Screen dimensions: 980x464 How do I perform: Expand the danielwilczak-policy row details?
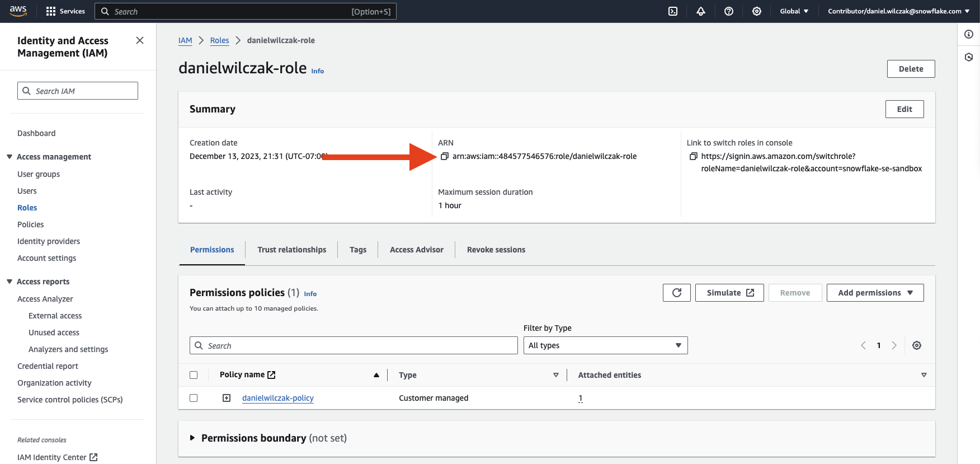(x=227, y=398)
